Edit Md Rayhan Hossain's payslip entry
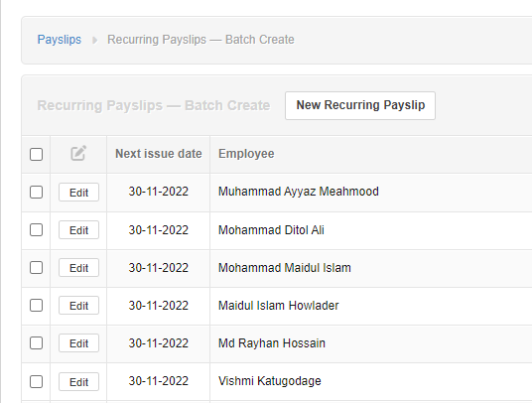This screenshot has width=532, height=403. pos(78,343)
